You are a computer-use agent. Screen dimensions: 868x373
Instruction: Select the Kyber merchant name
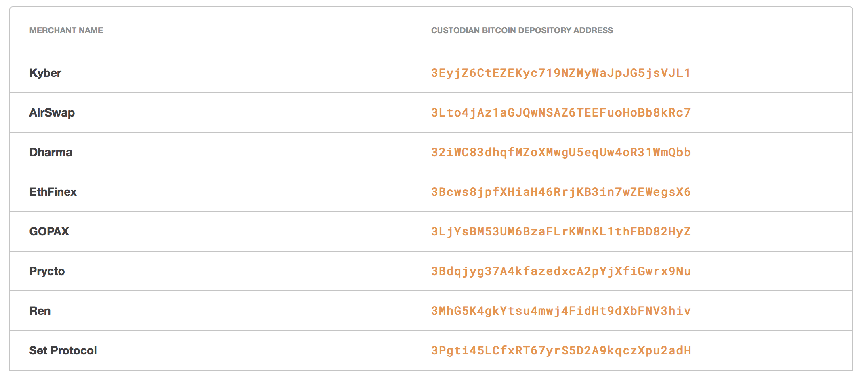[x=45, y=73]
